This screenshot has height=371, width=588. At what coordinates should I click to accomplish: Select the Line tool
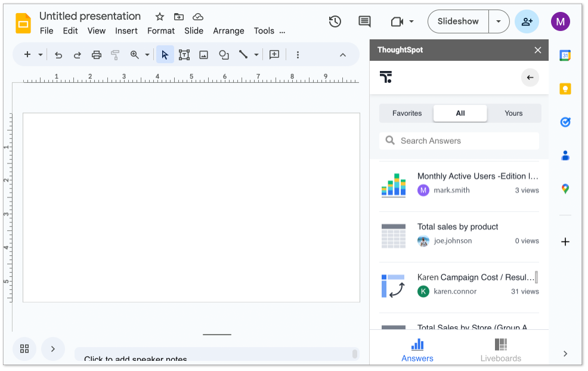point(243,54)
